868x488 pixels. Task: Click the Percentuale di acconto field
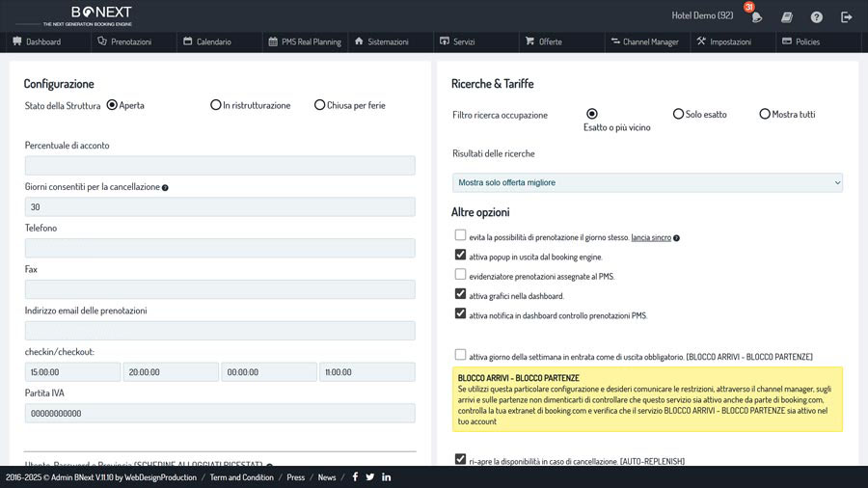coord(220,166)
